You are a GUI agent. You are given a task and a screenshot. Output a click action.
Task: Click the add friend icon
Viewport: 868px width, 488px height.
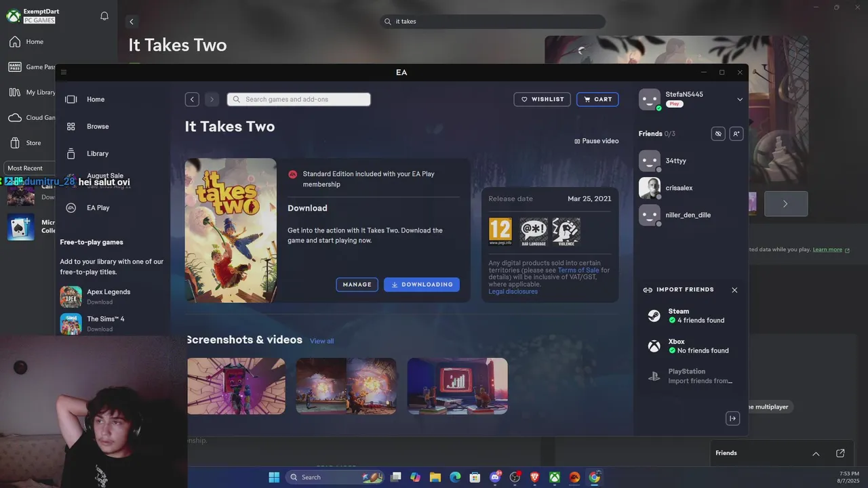pyautogui.click(x=736, y=134)
